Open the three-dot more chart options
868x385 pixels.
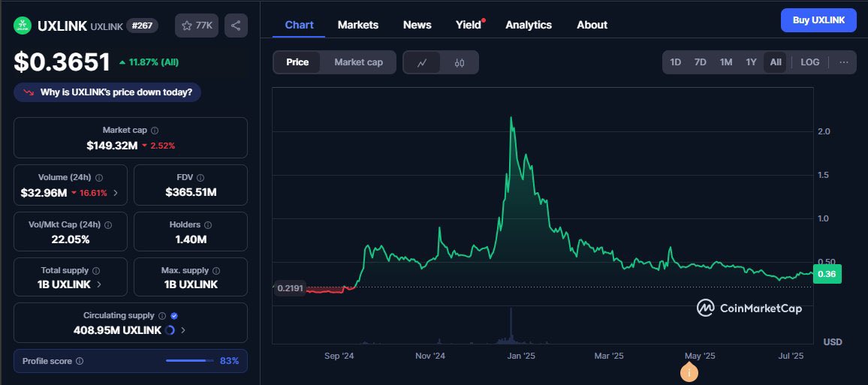tap(844, 62)
